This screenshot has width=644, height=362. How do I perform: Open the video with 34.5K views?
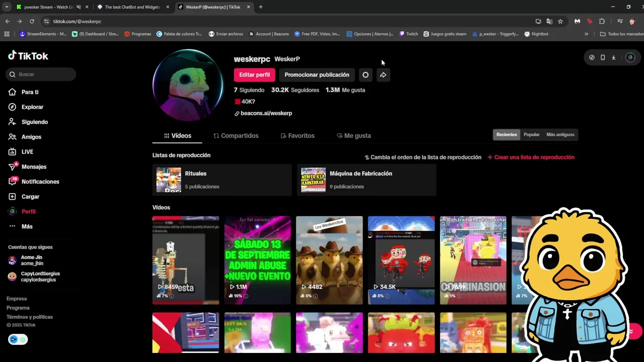pyautogui.click(x=401, y=260)
